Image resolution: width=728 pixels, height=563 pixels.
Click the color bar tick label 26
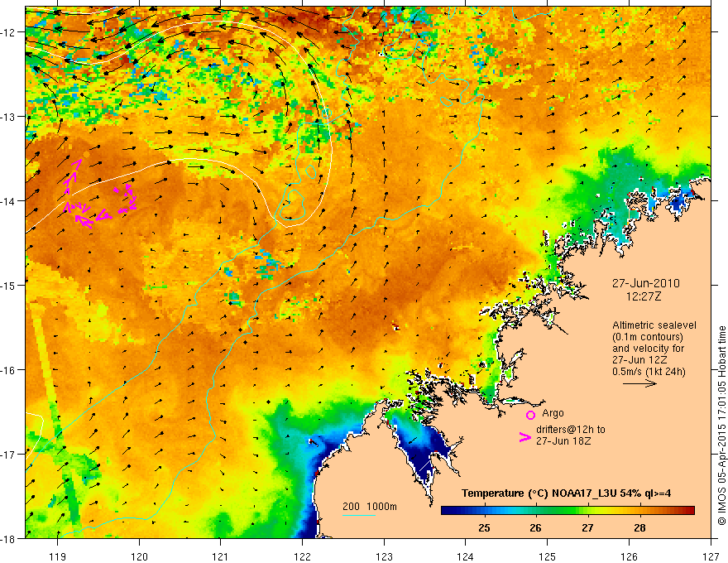pos(535,527)
